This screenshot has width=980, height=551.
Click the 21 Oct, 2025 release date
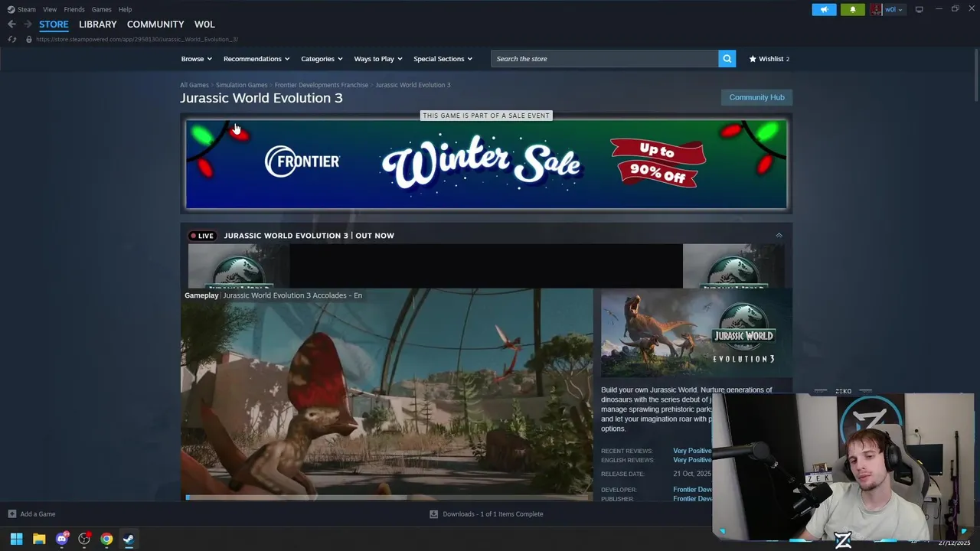(692, 474)
